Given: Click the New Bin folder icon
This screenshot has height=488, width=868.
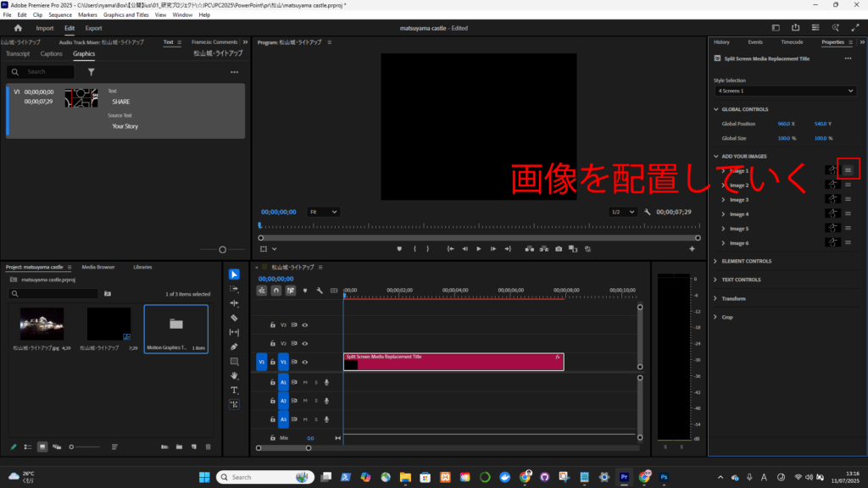Looking at the screenshot, I should (179, 446).
